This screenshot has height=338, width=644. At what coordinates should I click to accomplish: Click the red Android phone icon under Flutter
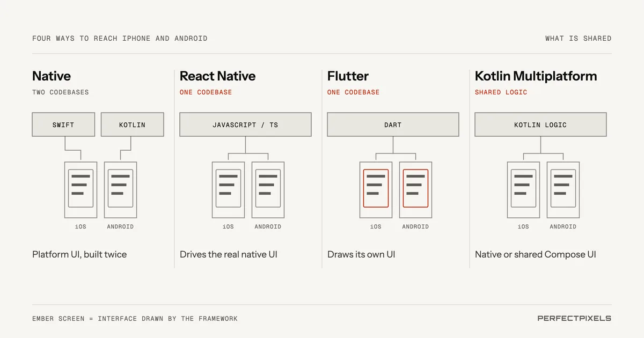415,190
